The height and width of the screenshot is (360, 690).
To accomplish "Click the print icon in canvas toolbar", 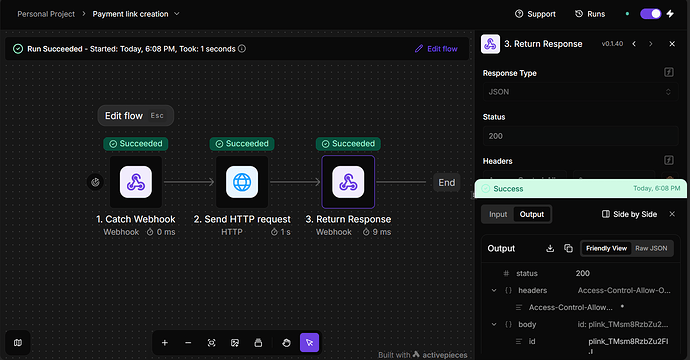I will (258, 342).
